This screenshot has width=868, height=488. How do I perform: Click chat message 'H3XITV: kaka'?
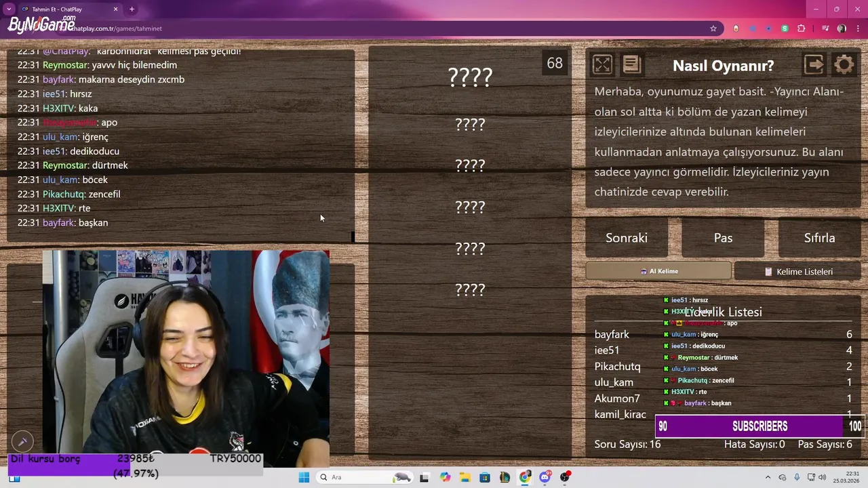pos(57,108)
